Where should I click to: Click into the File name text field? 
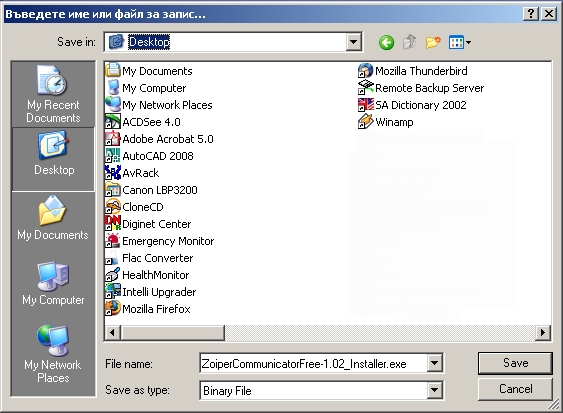click(313, 363)
